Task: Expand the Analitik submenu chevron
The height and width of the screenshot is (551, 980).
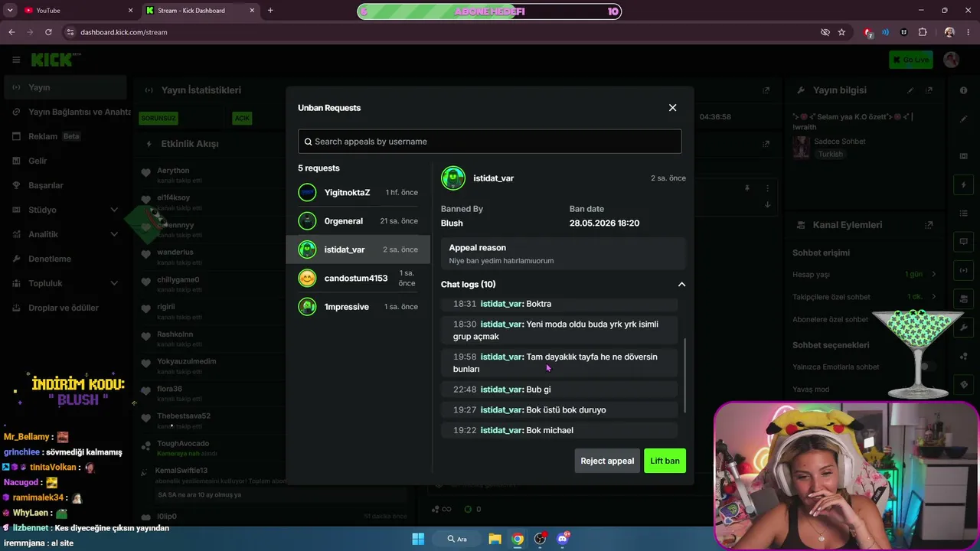Action: coord(114,234)
